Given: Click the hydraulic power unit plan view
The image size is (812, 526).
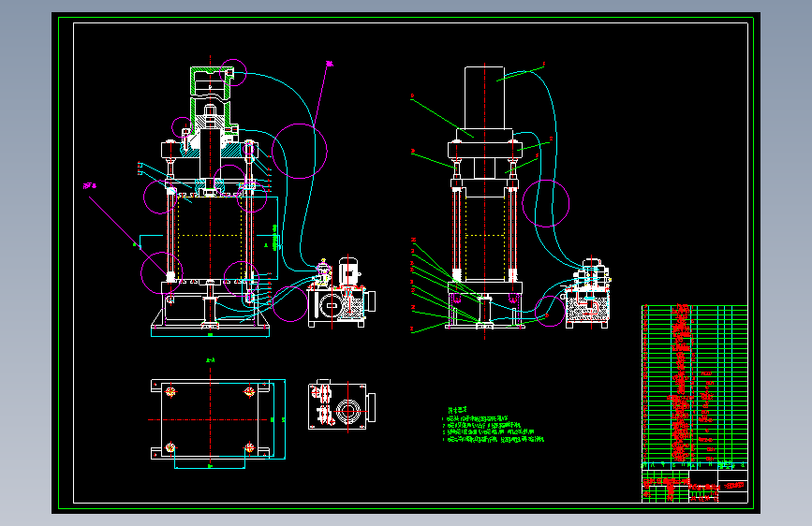Looking at the screenshot, I should [342, 405].
